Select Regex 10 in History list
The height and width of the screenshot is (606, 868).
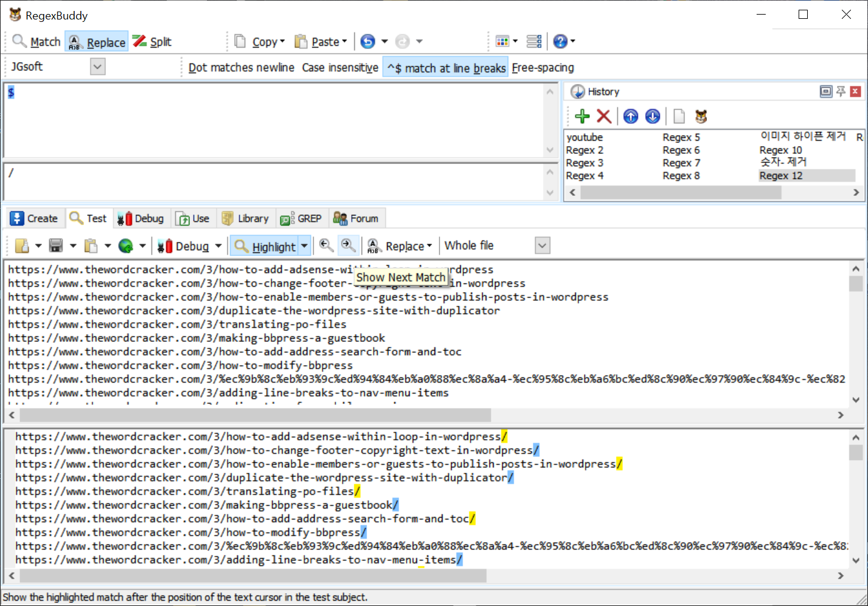point(781,150)
